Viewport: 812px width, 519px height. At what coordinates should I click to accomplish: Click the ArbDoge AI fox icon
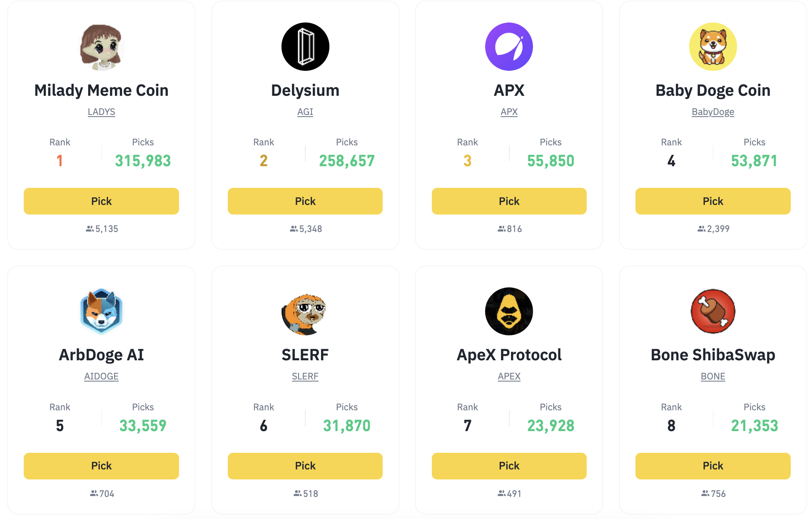click(x=101, y=311)
